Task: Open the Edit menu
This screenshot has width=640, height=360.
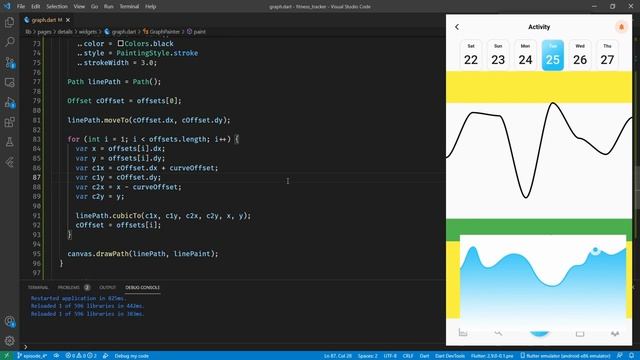Action: point(36,7)
